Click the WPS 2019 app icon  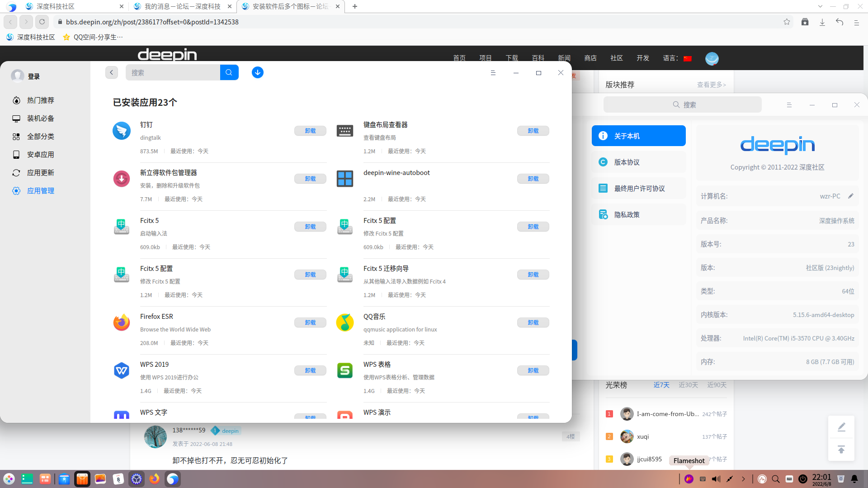pos(122,370)
